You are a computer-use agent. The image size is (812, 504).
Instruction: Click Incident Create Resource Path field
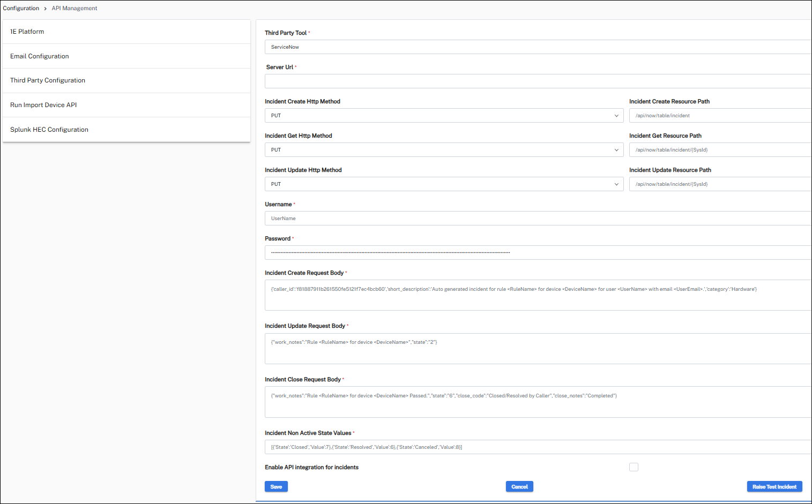click(720, 116)
